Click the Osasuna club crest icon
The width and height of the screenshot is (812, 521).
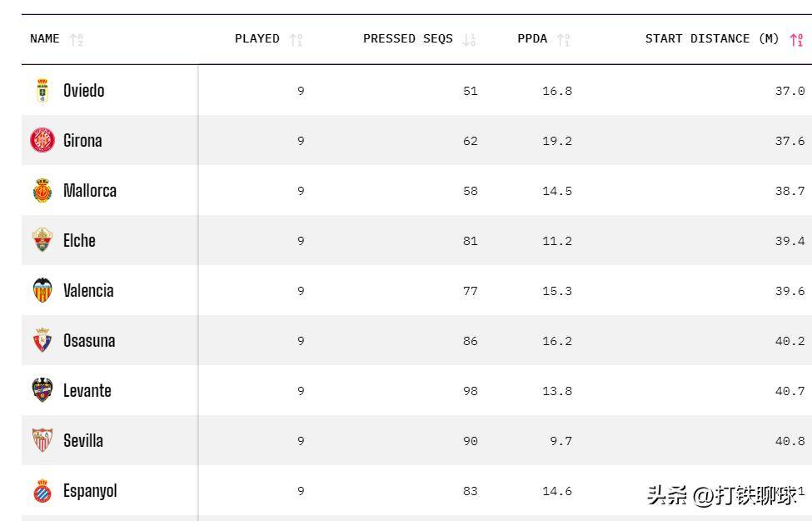(42, 340)
